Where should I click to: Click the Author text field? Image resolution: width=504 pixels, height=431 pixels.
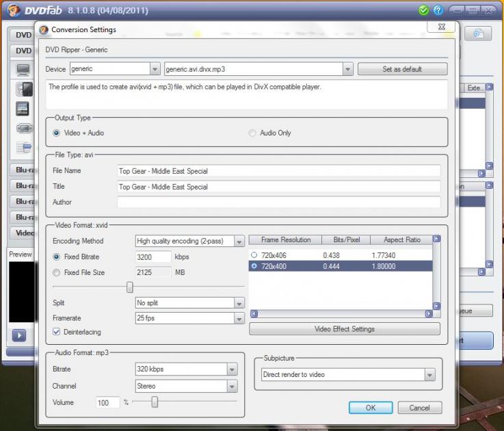point(278,203)
